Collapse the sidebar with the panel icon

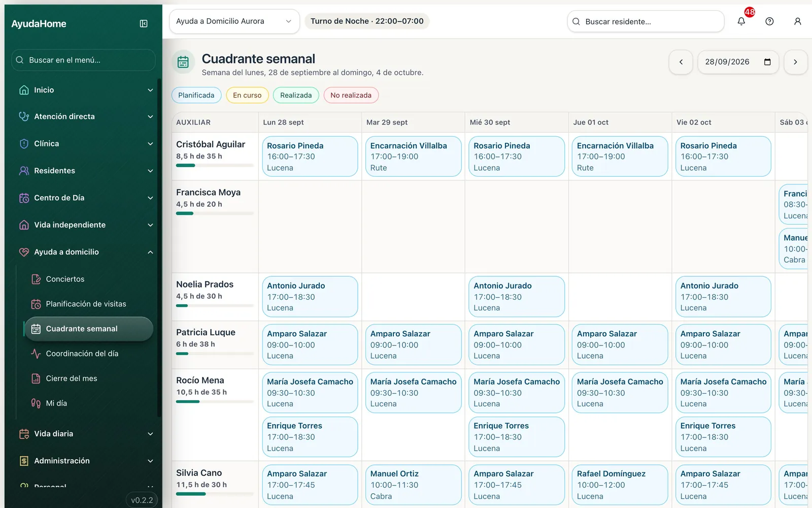coord(144,24)
